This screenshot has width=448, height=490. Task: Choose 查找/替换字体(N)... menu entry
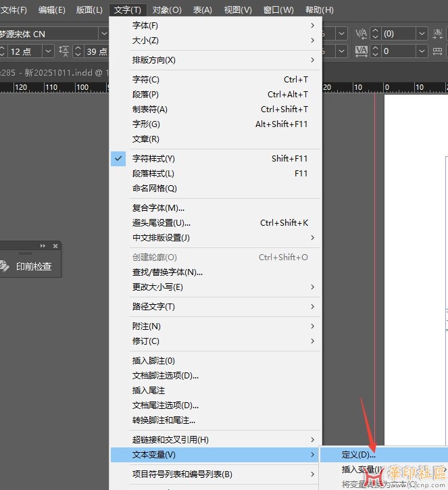(x=168, y=272)
